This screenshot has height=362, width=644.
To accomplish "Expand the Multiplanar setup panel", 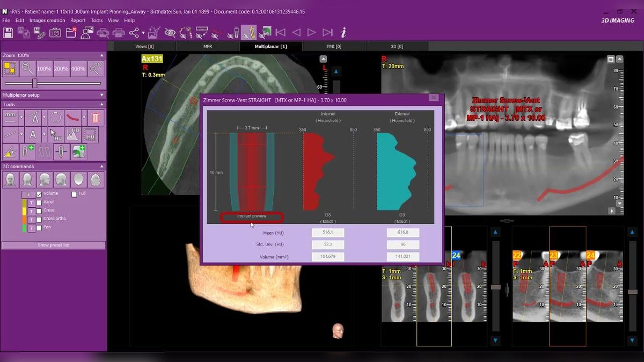I will click(x=102, y=95).
